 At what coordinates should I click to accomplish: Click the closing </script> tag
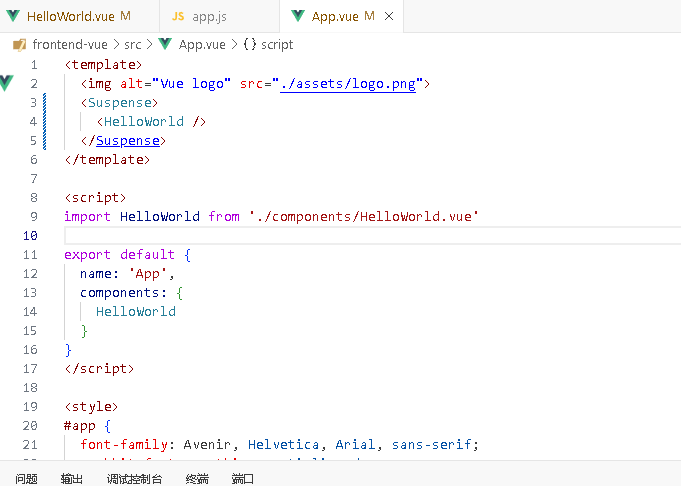point(99,369)
